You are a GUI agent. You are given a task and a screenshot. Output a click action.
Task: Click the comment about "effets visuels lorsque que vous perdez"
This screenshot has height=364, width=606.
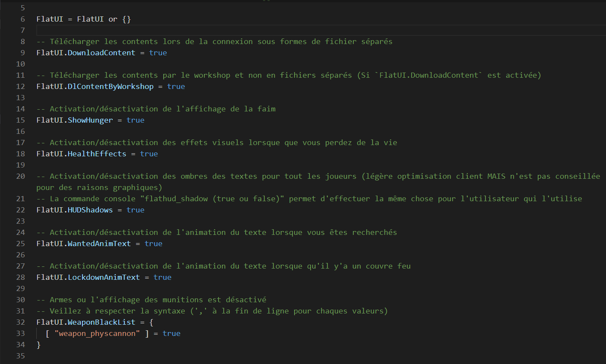point(217,142)
